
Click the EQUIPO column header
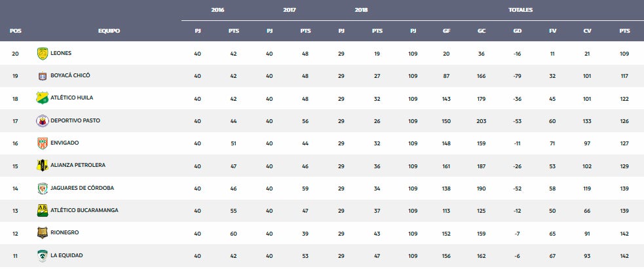(109, 31)
